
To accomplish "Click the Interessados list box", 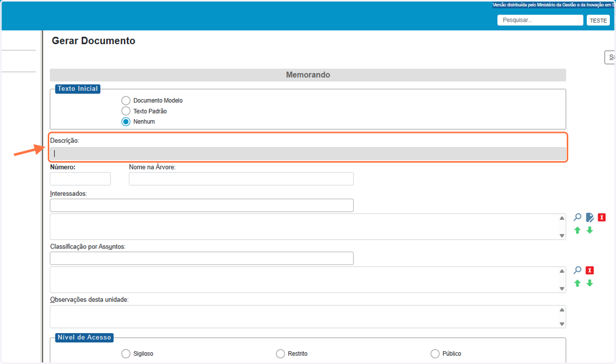I will pos(308,226).
